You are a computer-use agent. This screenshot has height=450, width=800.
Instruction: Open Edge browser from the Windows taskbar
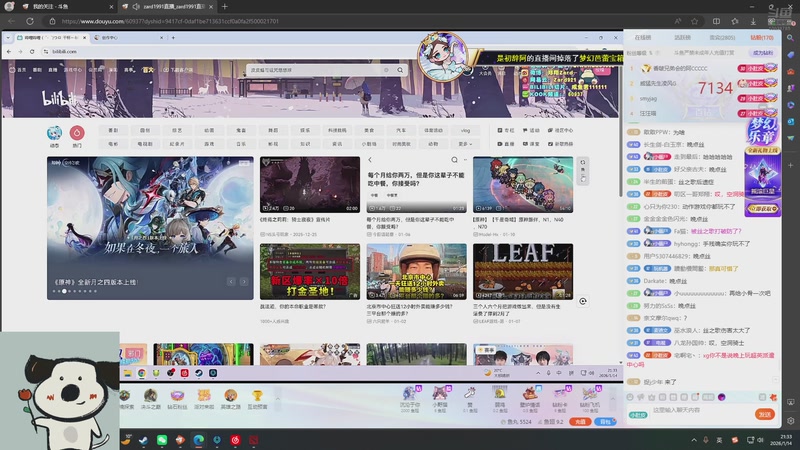(198, 440)
